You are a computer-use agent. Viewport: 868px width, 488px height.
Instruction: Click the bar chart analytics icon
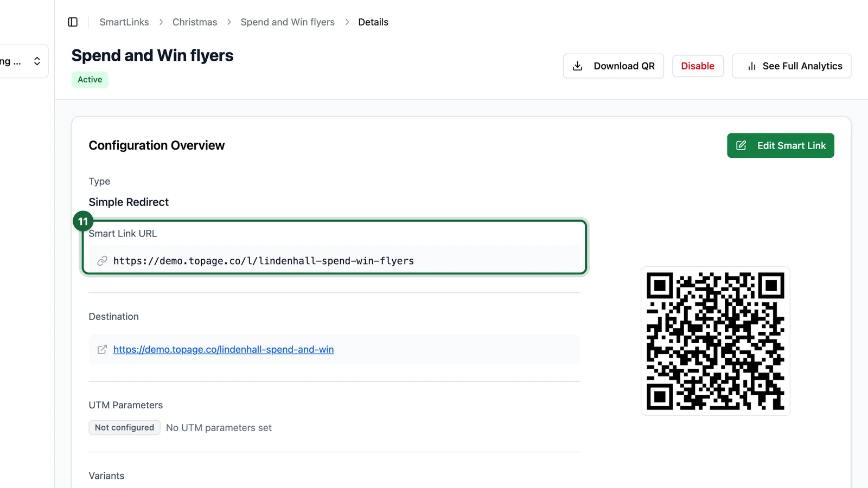point(752,66)
